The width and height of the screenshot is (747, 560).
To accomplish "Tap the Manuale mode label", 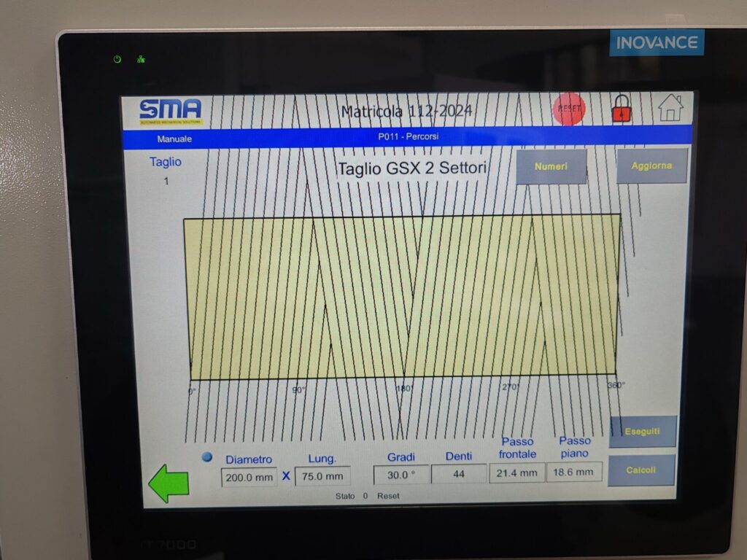I will click(x=175, y=139).
